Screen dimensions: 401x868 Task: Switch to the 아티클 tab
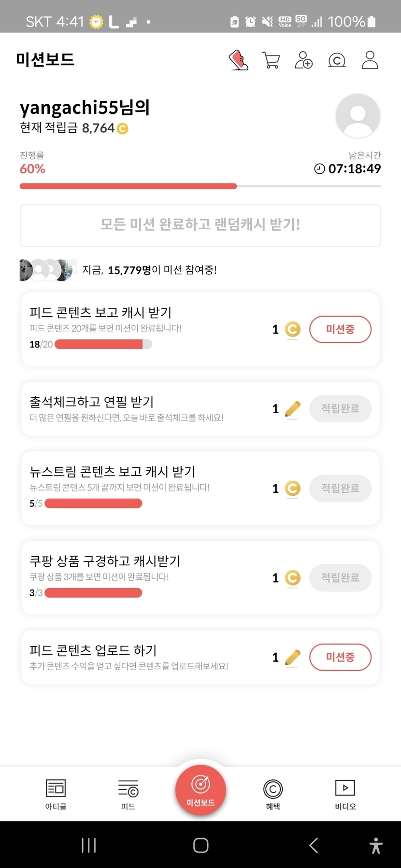click(56, 794)
